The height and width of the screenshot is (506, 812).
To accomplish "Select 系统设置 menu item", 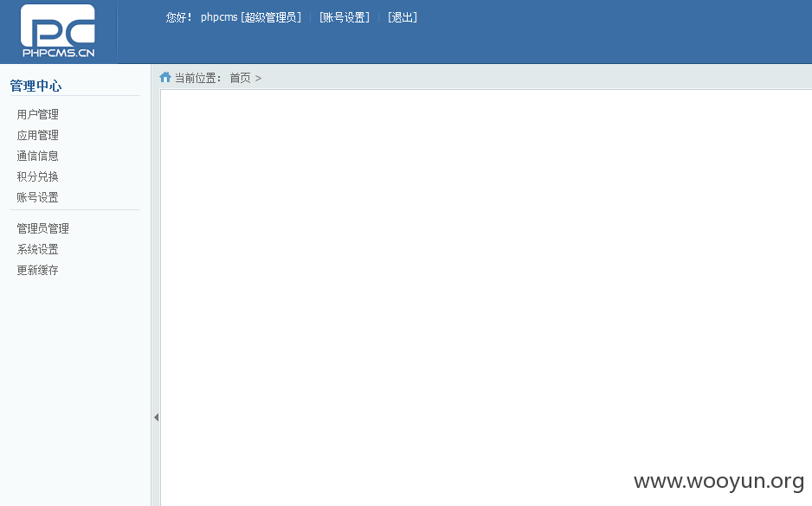I will 37,249.
